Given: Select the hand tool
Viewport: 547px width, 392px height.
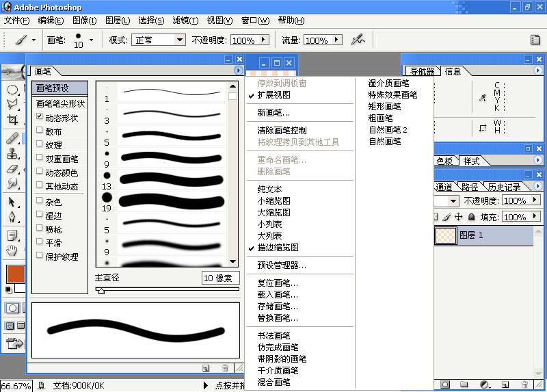Looking at the screenshot, I should point(12,250).
